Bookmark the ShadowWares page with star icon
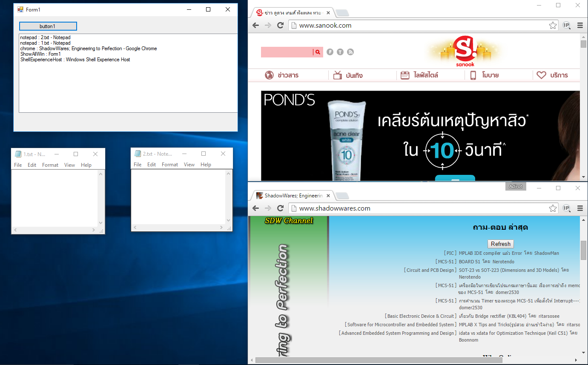This screenshot has height=365, width=588. (553, 208)
